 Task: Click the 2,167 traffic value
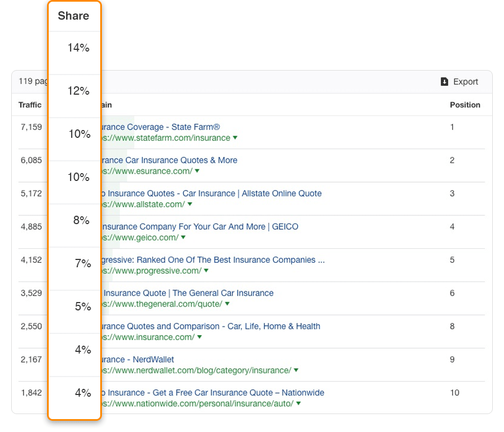31,359
